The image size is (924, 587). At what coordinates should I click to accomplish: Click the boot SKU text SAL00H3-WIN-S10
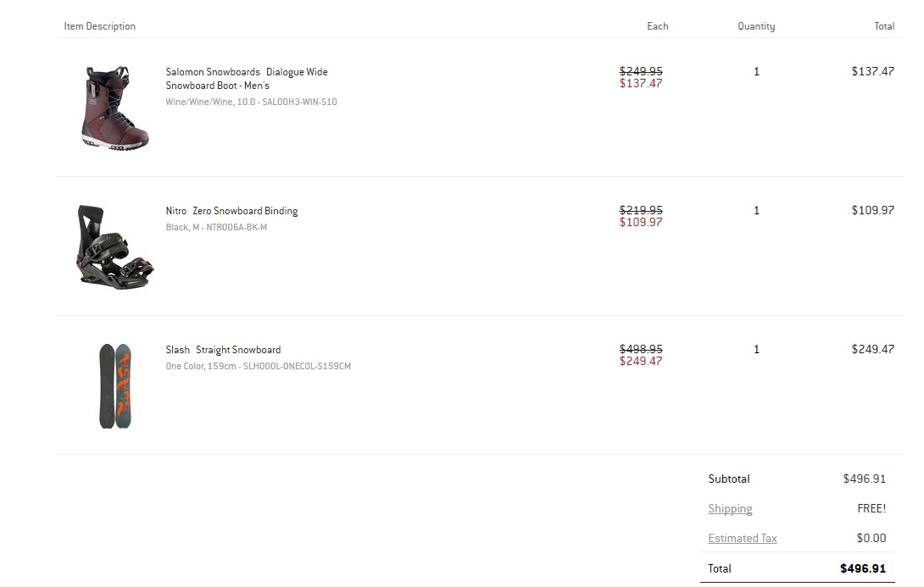coord(299,102)
